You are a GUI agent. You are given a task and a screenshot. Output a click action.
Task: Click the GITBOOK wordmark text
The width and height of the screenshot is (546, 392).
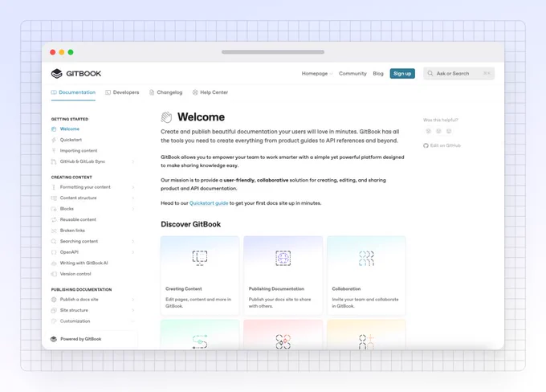point(84,74)
